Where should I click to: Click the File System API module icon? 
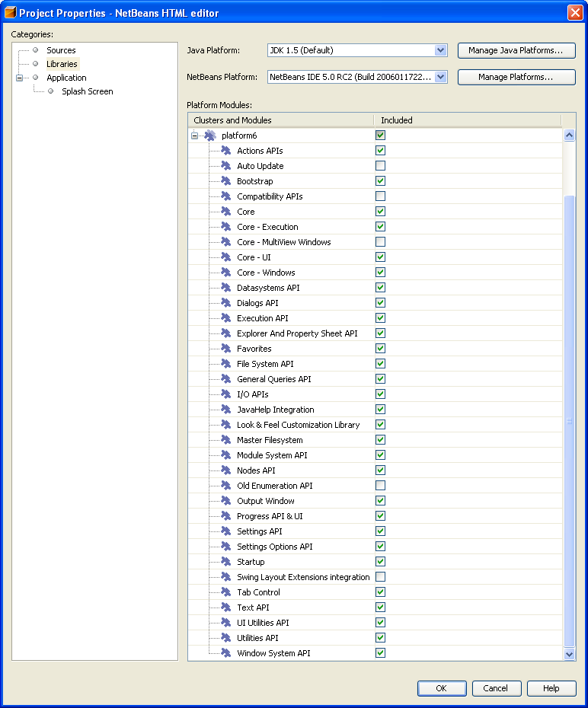pos(225,364)
